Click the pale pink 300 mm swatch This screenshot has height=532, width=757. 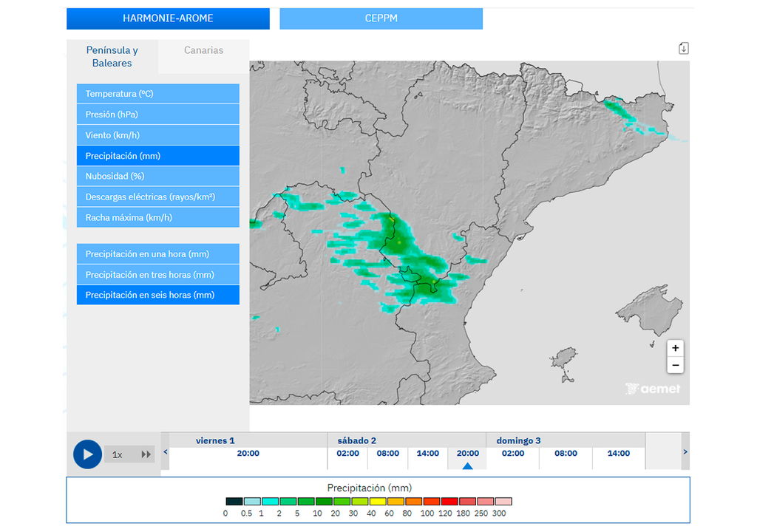point(503,502)
